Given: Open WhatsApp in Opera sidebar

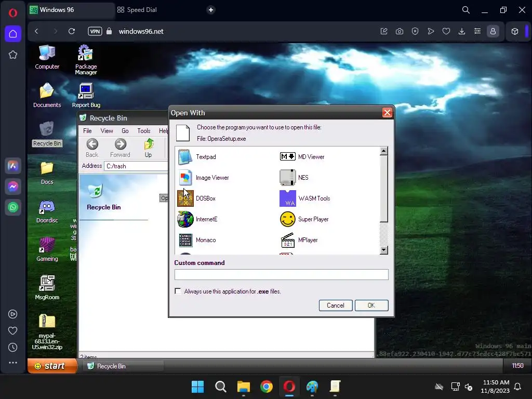Looking at the screenshot, I should pos(13,207).
